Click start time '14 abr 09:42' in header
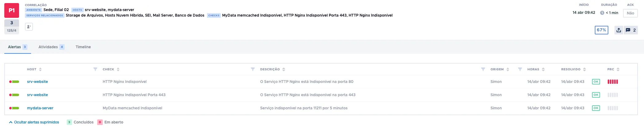The width and height of the screenshot is (644, 129). (584, 13)
